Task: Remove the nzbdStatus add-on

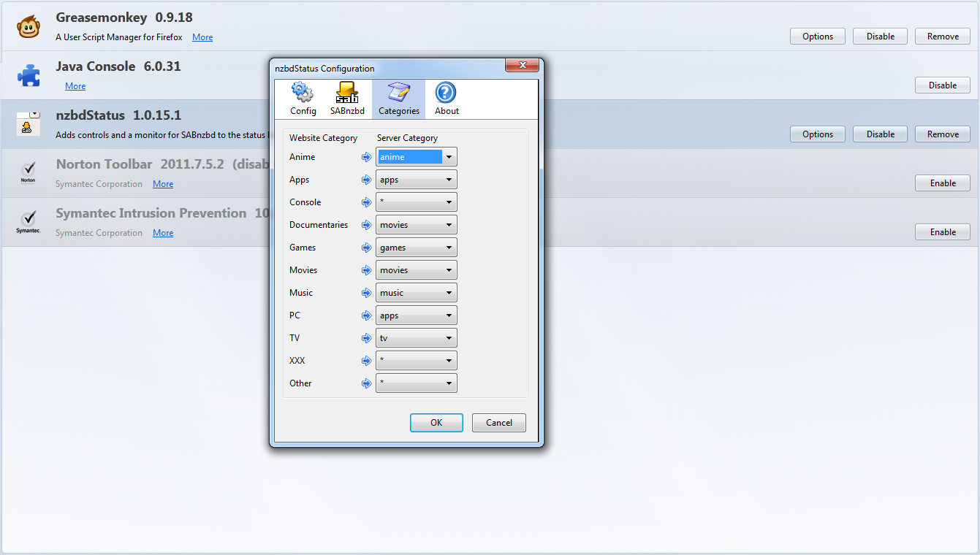Action: [943, 134]
